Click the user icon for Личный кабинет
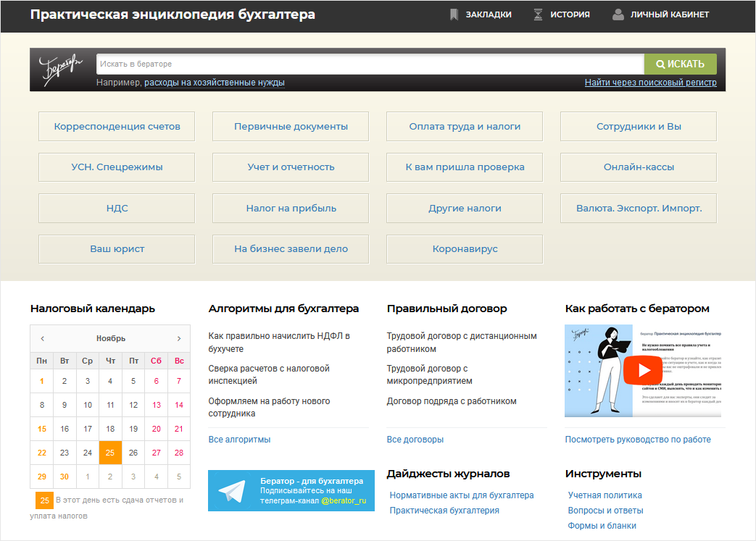The width and height of the screenshot is (756, 541). 618,14
